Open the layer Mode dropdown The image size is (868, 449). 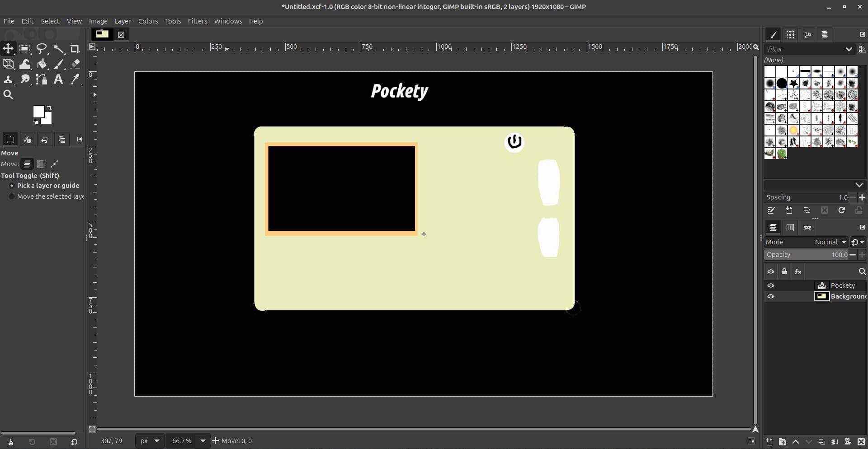click(x=807, y=242)
